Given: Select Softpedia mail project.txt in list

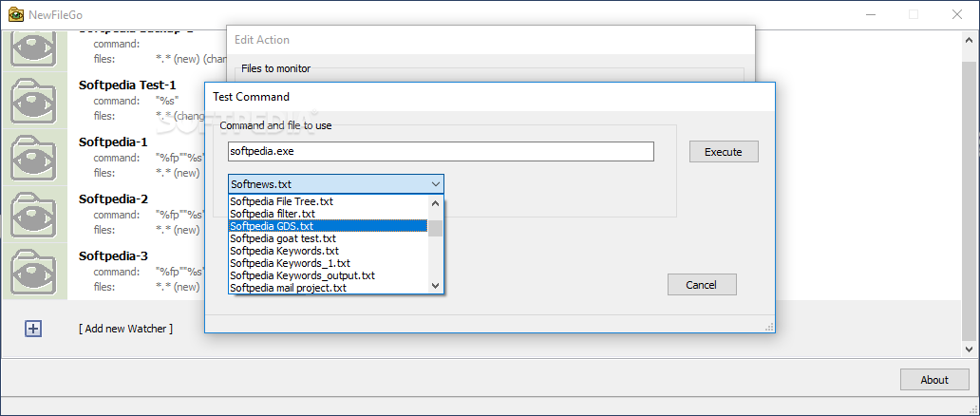Looking at the screenshot, I should pos(329,288).
